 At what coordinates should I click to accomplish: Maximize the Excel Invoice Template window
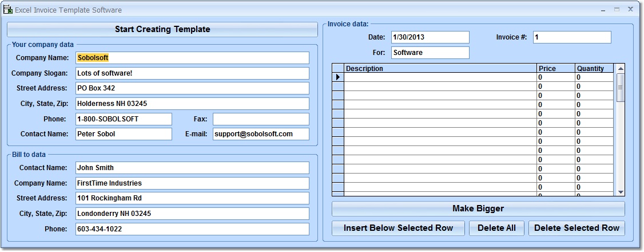pos(617,9)
